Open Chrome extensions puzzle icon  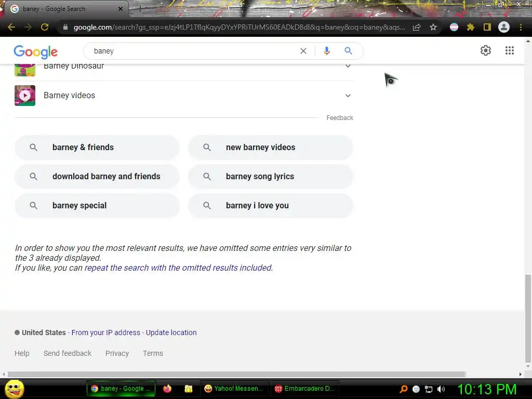point(471,27)
